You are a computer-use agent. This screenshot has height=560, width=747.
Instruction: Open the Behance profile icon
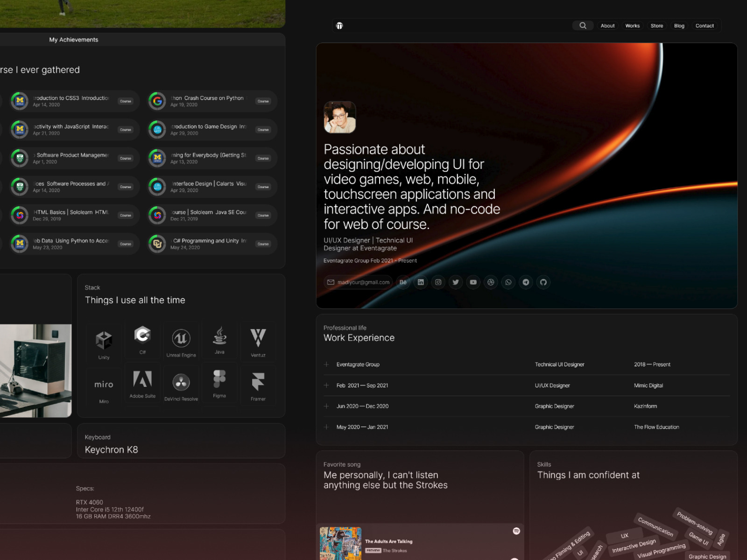[x=403, y=282]
